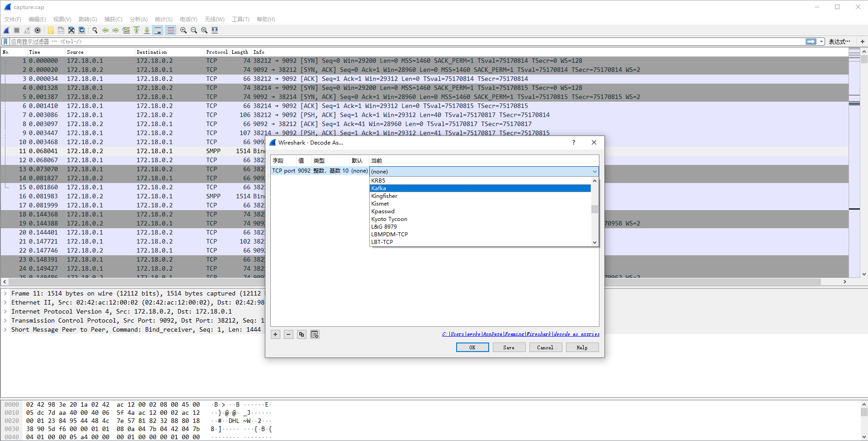The height and width of the screenshot is (441, 868).
Task: Toggle auto-scroll during live capture
Action: tap(158, 30)
